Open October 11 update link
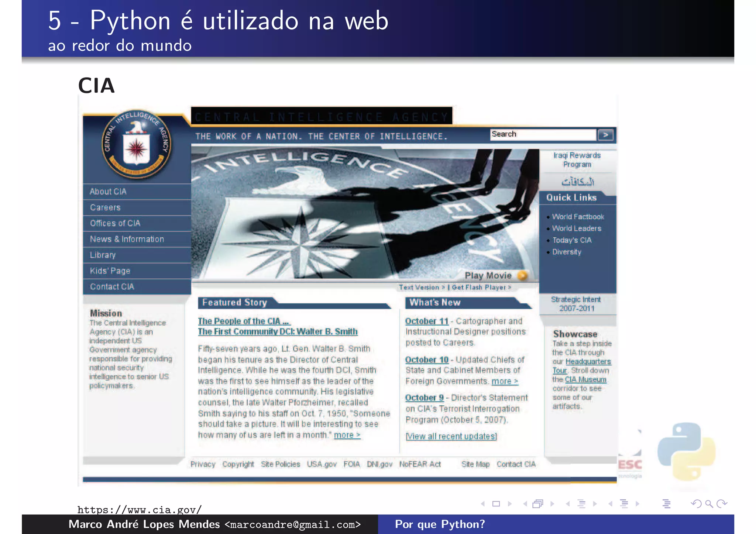The height and width of the screenshot is (534, 756). (x=427, y=321)
